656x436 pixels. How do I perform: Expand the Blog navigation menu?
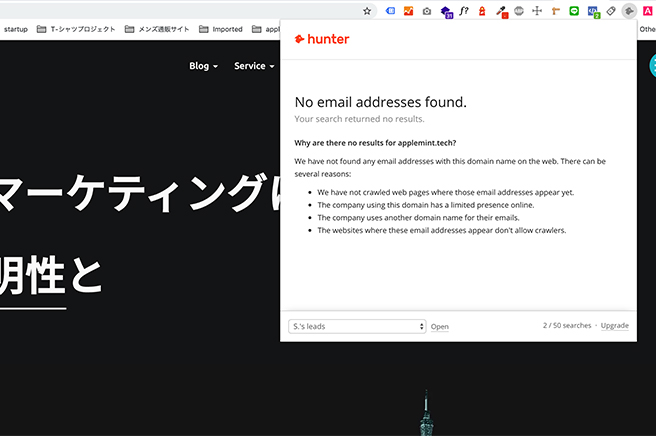(x=203, y=66)
